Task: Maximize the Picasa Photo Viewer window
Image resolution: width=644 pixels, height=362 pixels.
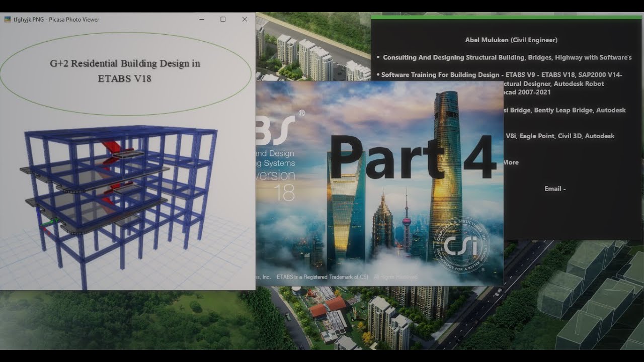Action: tap(223, 19)
